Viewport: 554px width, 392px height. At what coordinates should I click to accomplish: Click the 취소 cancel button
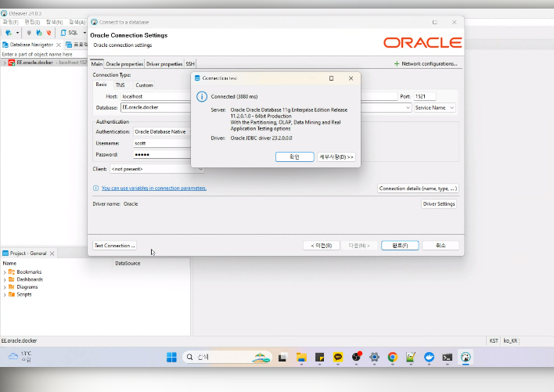pos(441,246)
